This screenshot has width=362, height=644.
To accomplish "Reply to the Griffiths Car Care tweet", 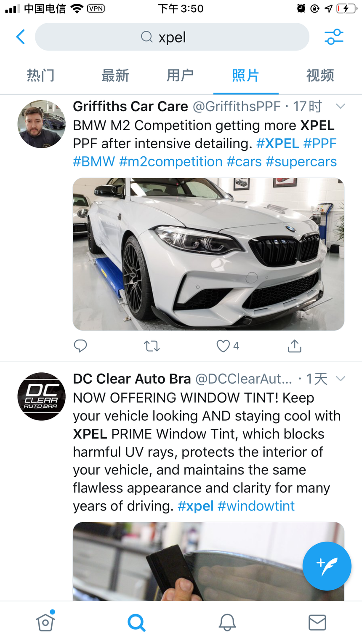I will point(80,346).
